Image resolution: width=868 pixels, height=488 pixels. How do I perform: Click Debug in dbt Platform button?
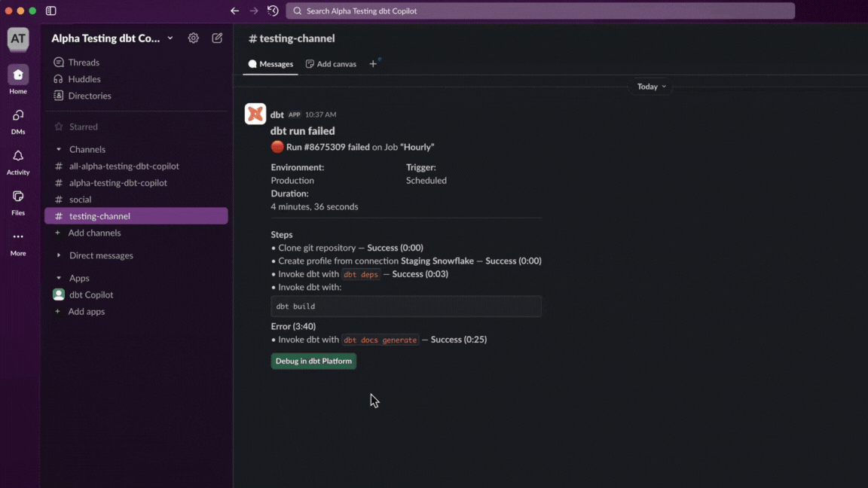(x=313, y=361)
